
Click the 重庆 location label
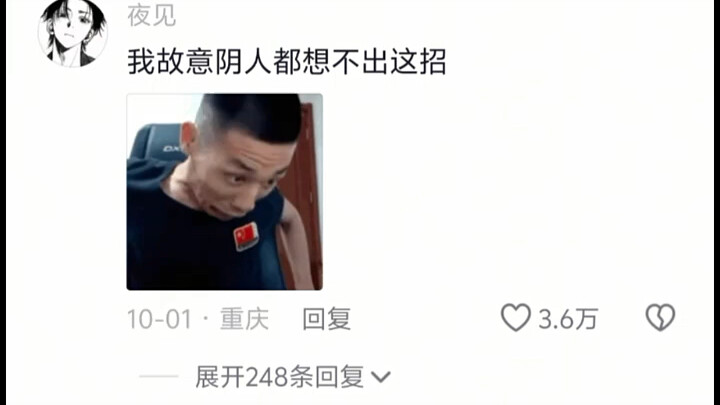click(x=244, y=319)
